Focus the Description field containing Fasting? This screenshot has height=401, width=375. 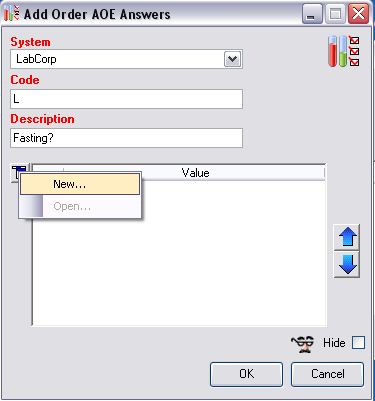[126, 138]
